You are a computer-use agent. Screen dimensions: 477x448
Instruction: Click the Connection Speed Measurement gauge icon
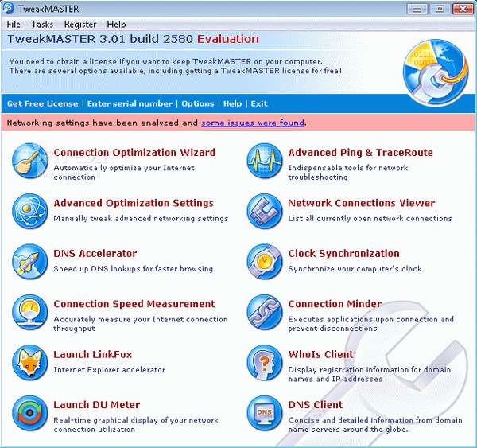point(30,312)
